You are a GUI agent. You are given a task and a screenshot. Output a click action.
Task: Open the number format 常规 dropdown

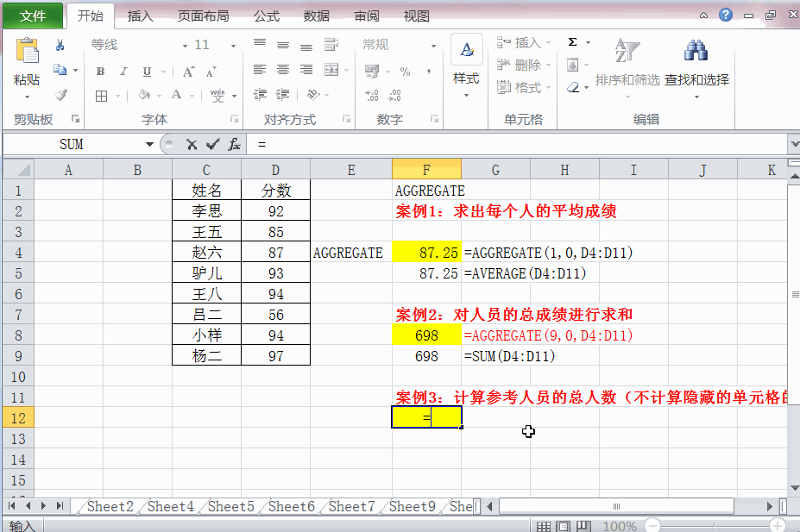point(433,46)
